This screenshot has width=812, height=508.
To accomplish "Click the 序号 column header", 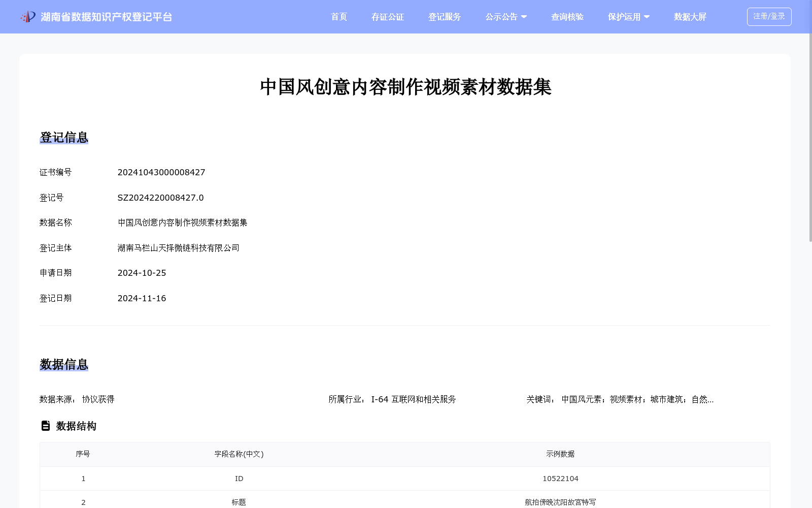I will tap(83, 454).
